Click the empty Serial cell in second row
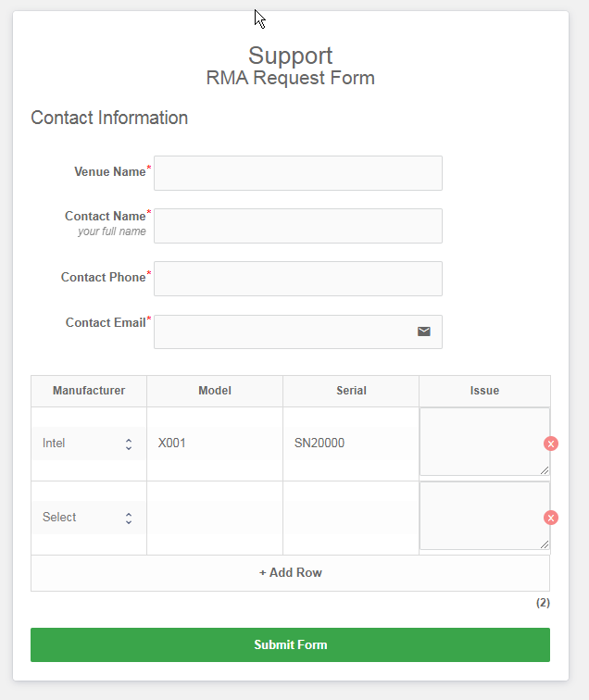The width and height of the screenshot is (589, 700). tap(351, 518)
